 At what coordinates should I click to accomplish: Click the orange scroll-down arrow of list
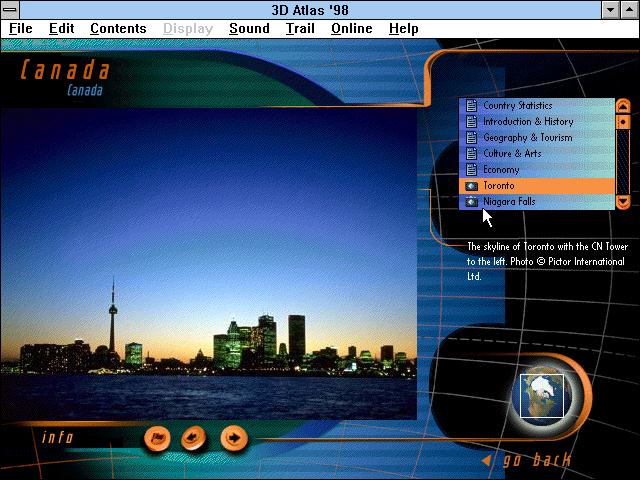[x=623, y=202]
